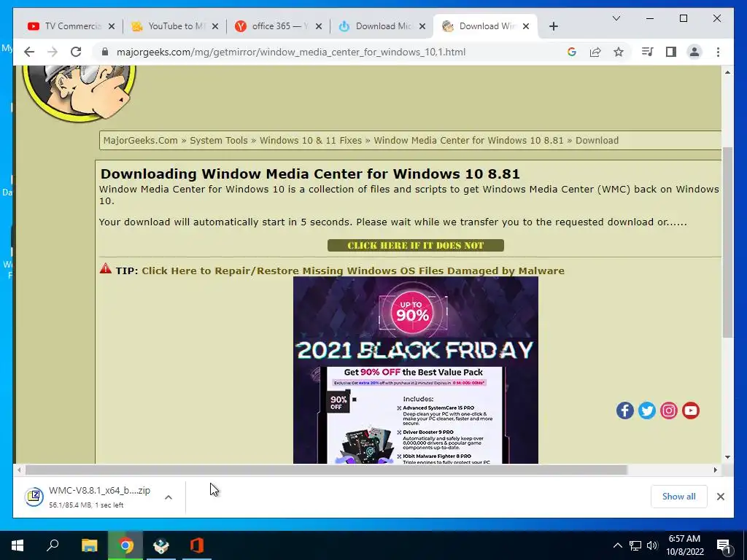The width and height of the screenshot is (747, 560).
Task: Go back to the previous page
Action: pos(29,52)
